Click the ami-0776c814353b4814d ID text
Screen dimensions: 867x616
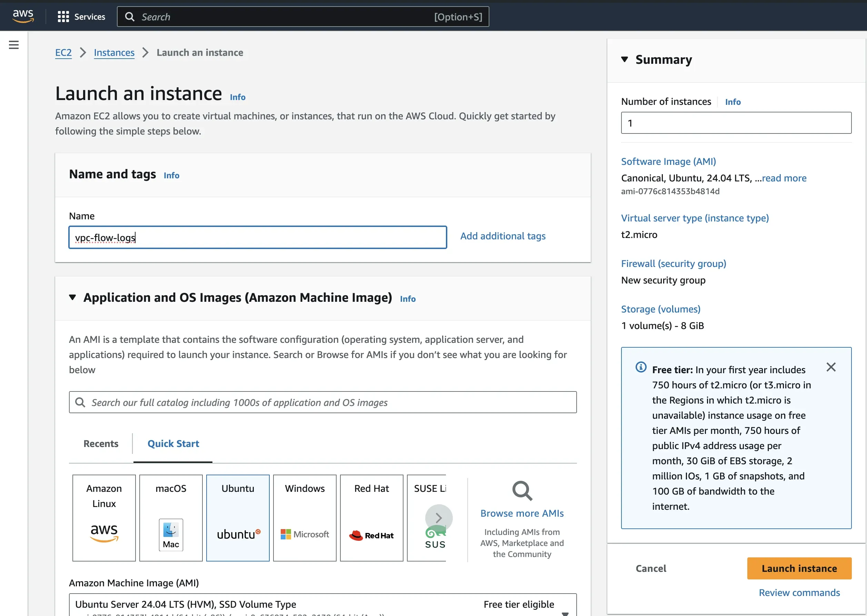click(670, 191)
